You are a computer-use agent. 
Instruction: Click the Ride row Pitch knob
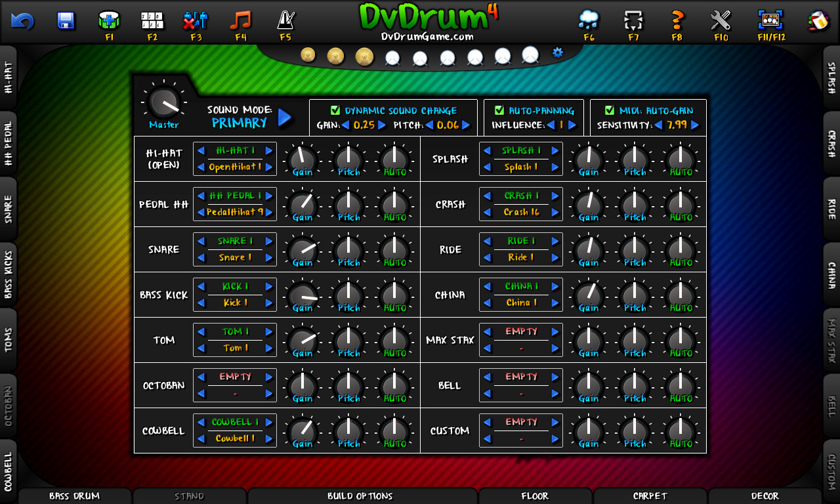coord(635,250)
